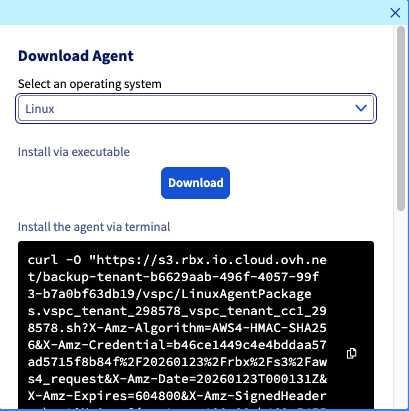This screenshot has width=409, height=411.
Task: Copy the curl command with the copy icon
Action: (x=351, y=353)
